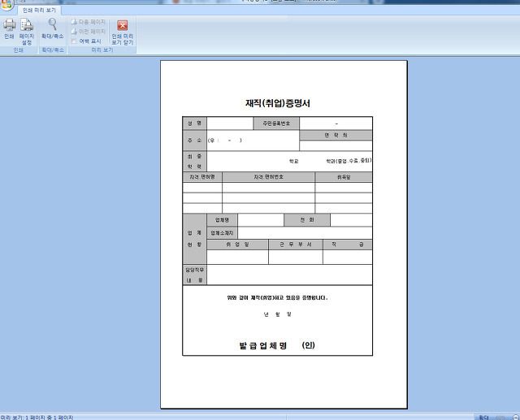Screen dimensions: 520x420
Task: Click the title '재직(취업)증명서' on the page
Action: pyautogui.click(x=278, y=103)
